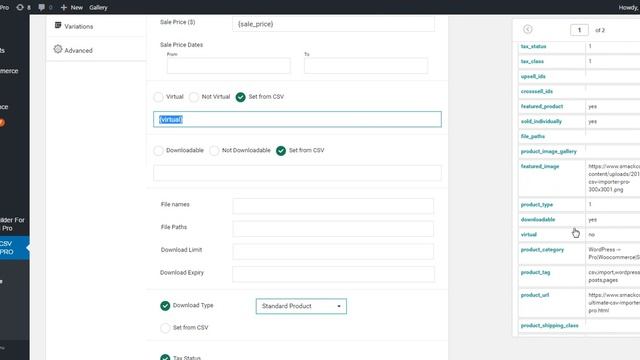Click the Sale Price Dates From field

pyautogui.click(x=229, y=65)
